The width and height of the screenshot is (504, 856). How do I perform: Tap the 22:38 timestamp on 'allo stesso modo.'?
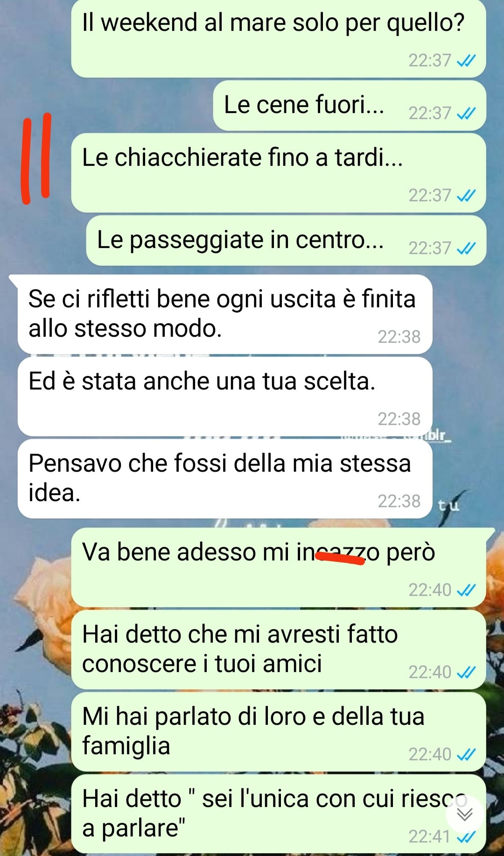pos(399,337)
